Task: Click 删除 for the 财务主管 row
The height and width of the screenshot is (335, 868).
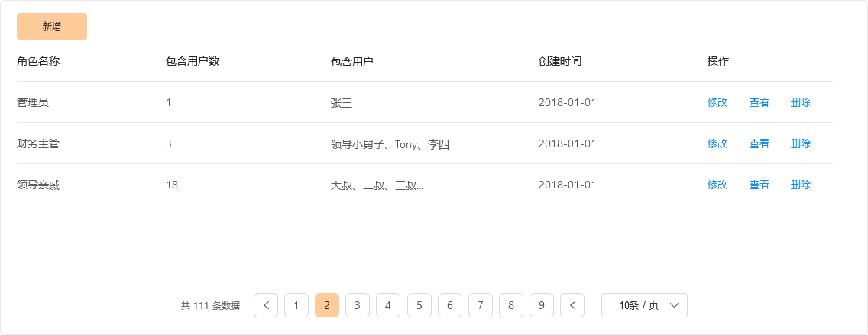Action: coord(801,143)
